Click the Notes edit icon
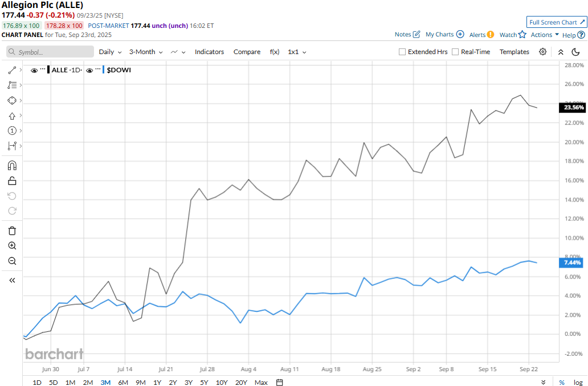 [x=416, y=35]
